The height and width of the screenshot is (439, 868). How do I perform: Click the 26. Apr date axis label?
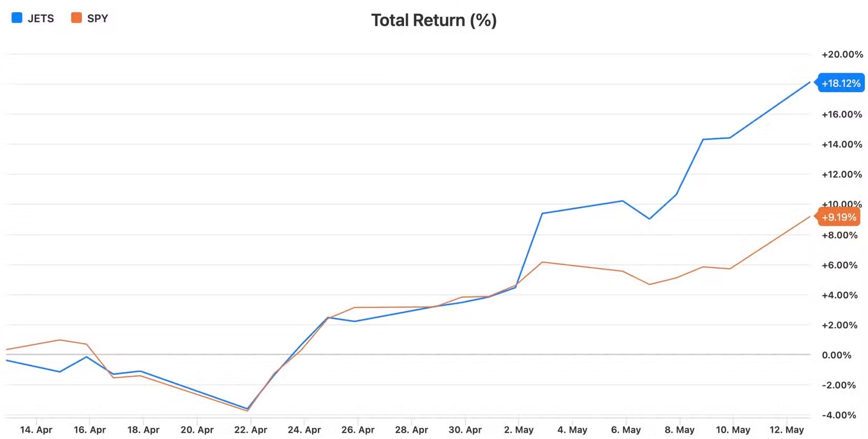(358, 430)
